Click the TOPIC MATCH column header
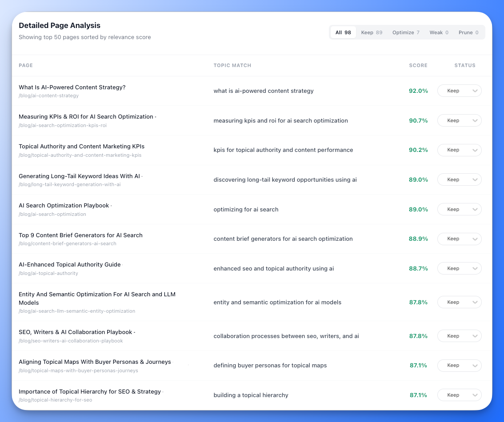504x422 pixels. coord(232,65)
